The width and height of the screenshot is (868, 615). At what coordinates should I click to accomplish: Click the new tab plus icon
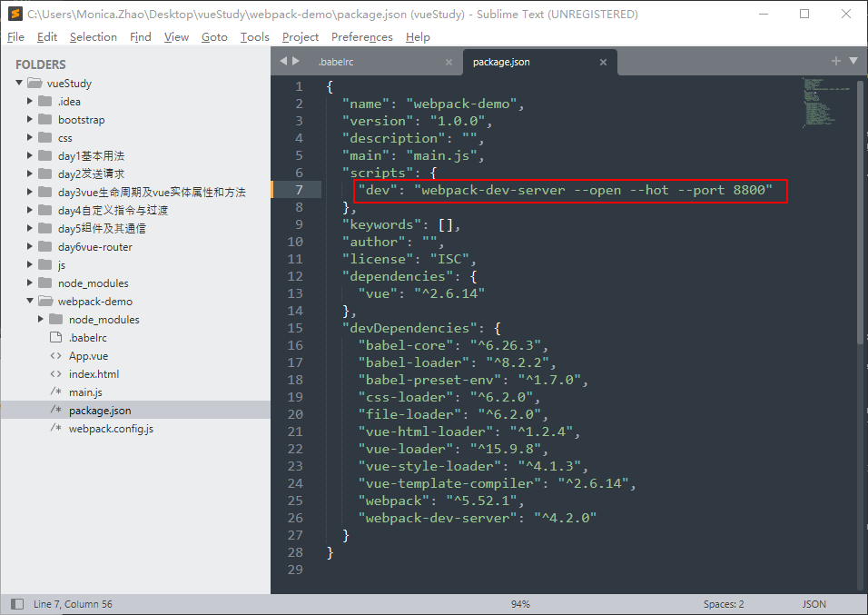[x=836, y=61]
